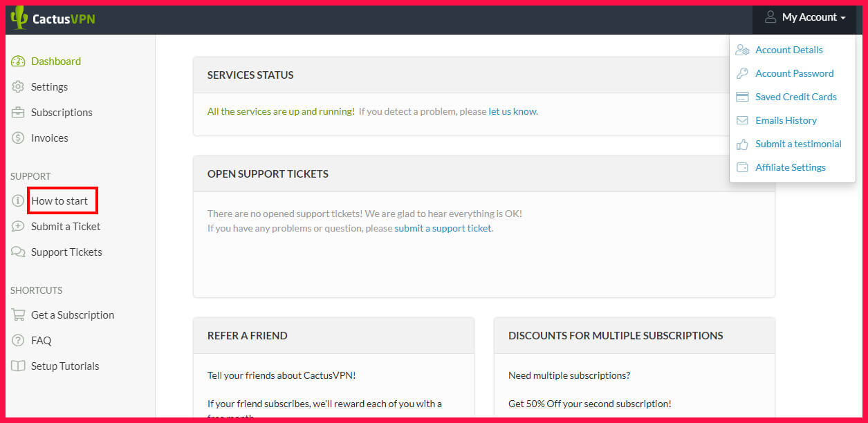
Task: Click the SHORTCUTS section label in sidebar
Action: tap(36, 290)
